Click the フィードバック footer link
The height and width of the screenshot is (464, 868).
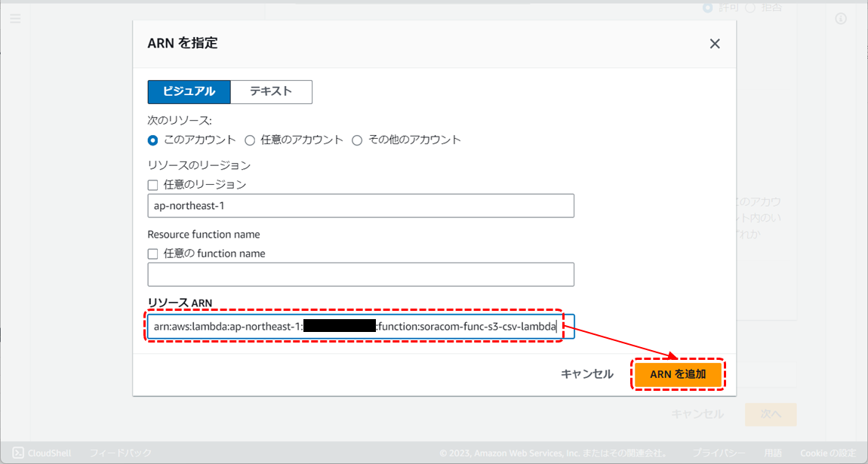click(x=121, y=453)
